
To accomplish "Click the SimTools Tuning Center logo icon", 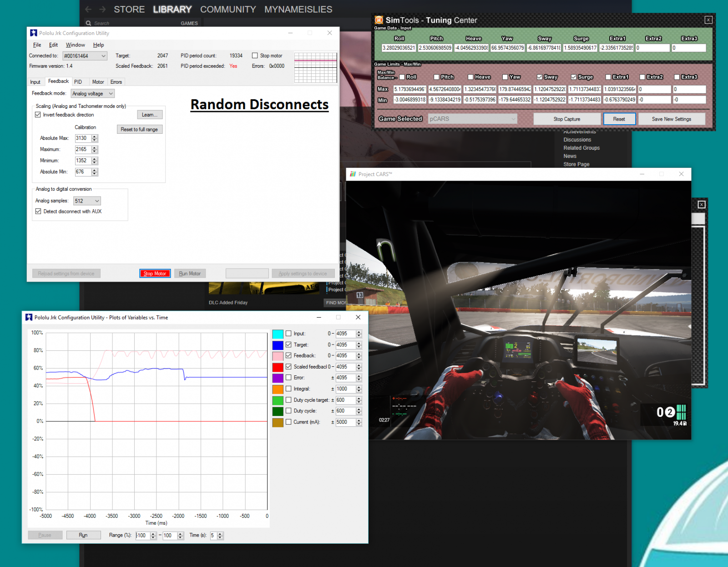I will pos(379,20).
